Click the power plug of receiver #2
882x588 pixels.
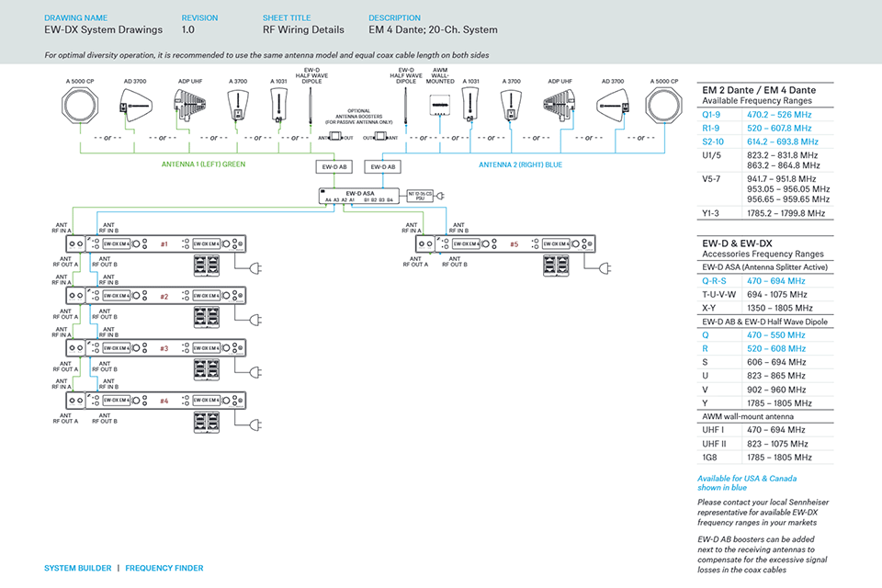[256, 320]
